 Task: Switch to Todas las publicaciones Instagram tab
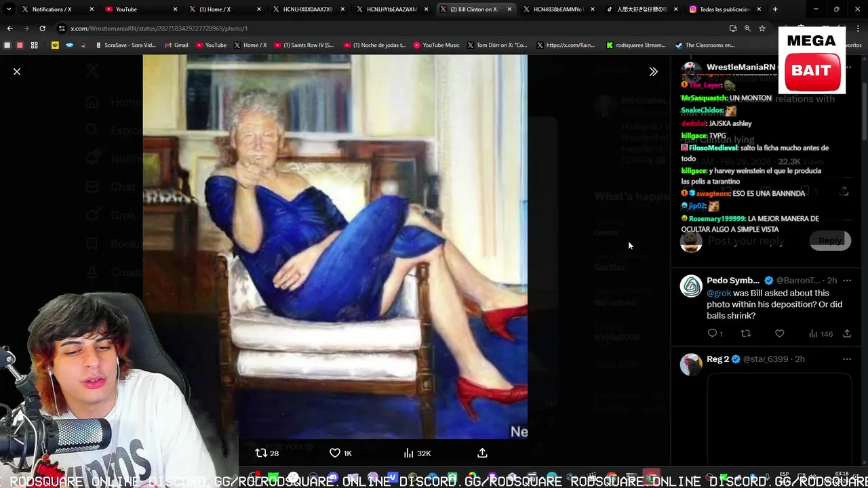click(724, 9)
